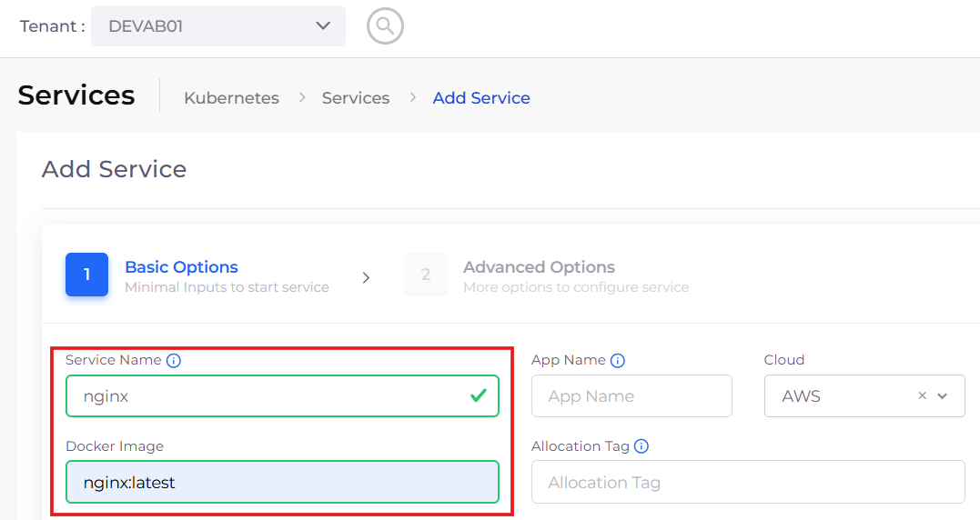Open the Services breadcrumb link
Screen dimensions: 980x520
click(x=356, y=98)
